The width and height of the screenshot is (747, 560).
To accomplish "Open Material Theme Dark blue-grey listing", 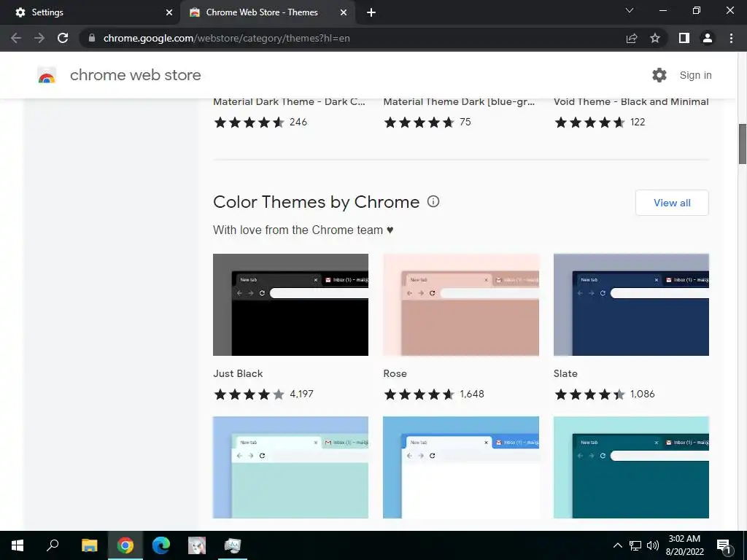I will point(460,102).
